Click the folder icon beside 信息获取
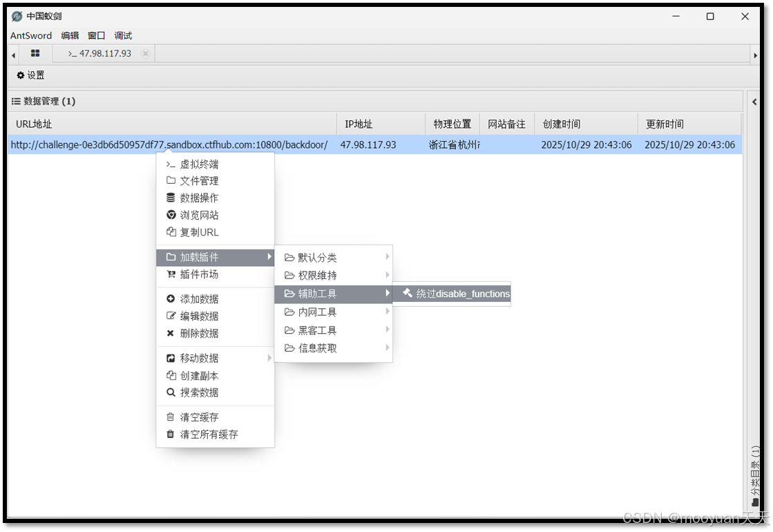This screenshot has height=532, width=773. coord(289,349)
